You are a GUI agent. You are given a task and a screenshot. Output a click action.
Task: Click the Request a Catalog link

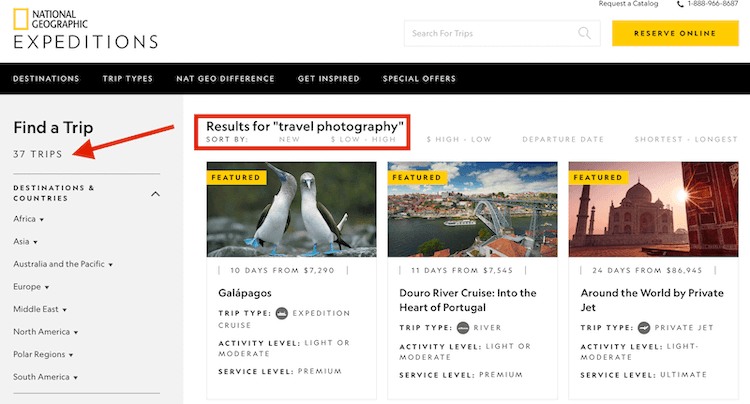628,4
